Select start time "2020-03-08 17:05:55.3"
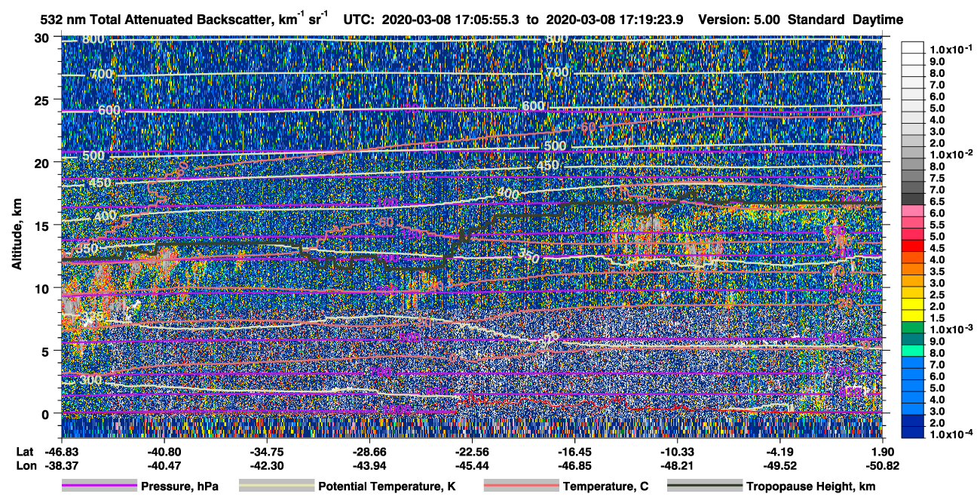This screenshot has width=980, height=503. 451,19
